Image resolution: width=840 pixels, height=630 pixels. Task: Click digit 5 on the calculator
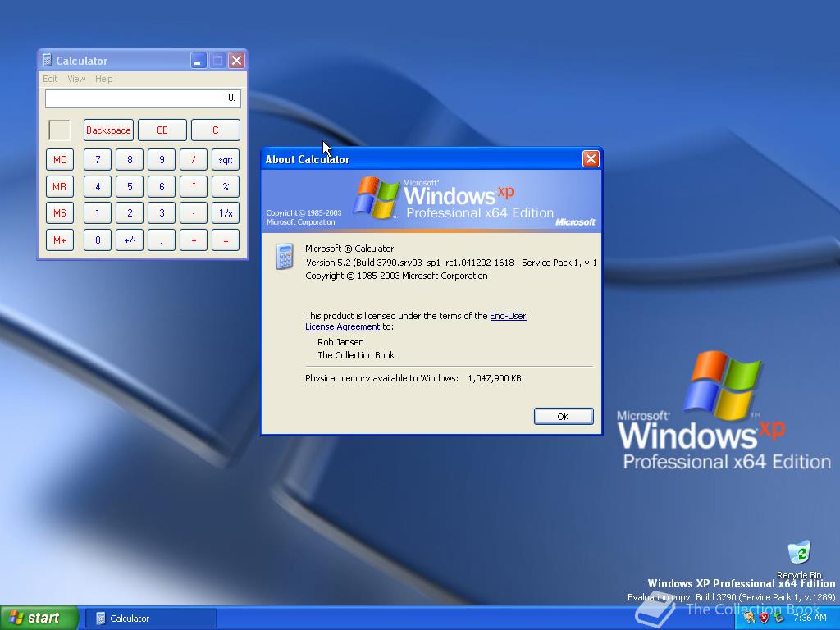[x=130, y=186]
